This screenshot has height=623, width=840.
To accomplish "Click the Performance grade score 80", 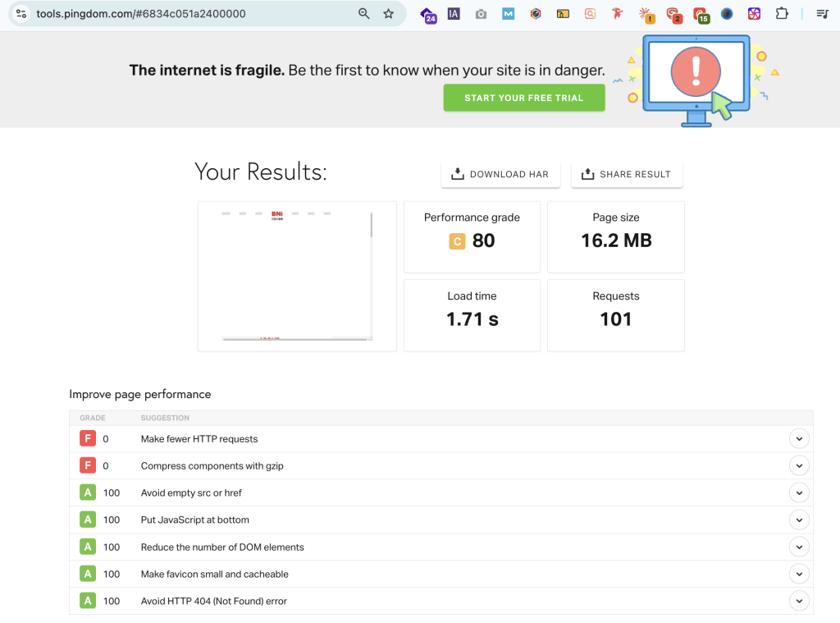I will (x=483, y=240).
